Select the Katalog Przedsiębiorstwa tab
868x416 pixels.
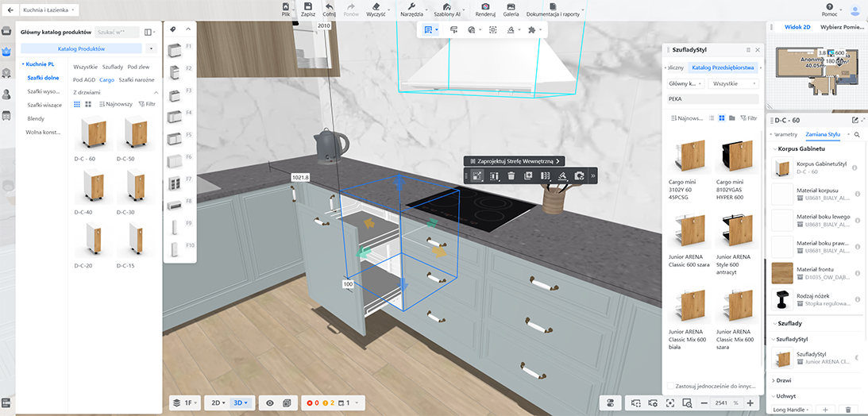tap(722, 68)
